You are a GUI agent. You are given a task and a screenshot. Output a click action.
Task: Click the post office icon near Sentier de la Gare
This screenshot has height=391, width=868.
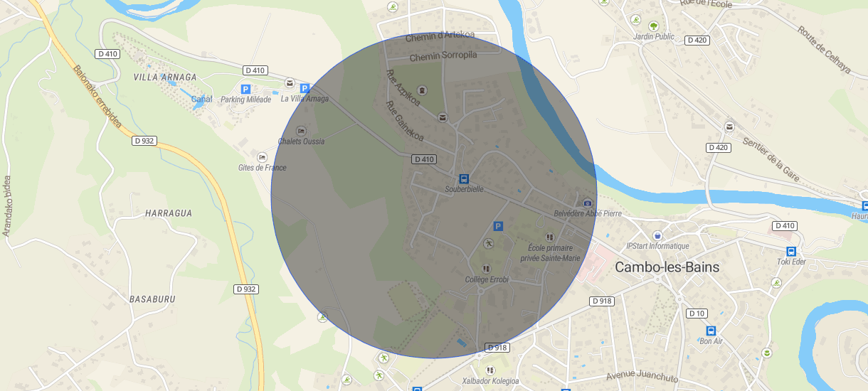tap(729, 127)
